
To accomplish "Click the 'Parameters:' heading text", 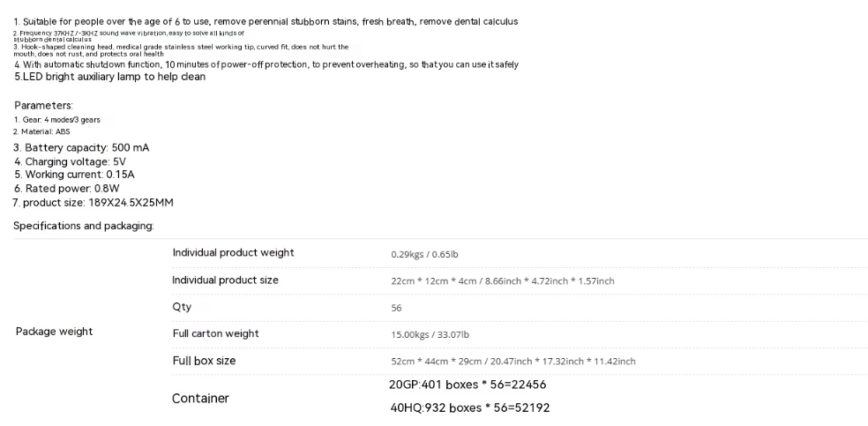I will [43, 105].
